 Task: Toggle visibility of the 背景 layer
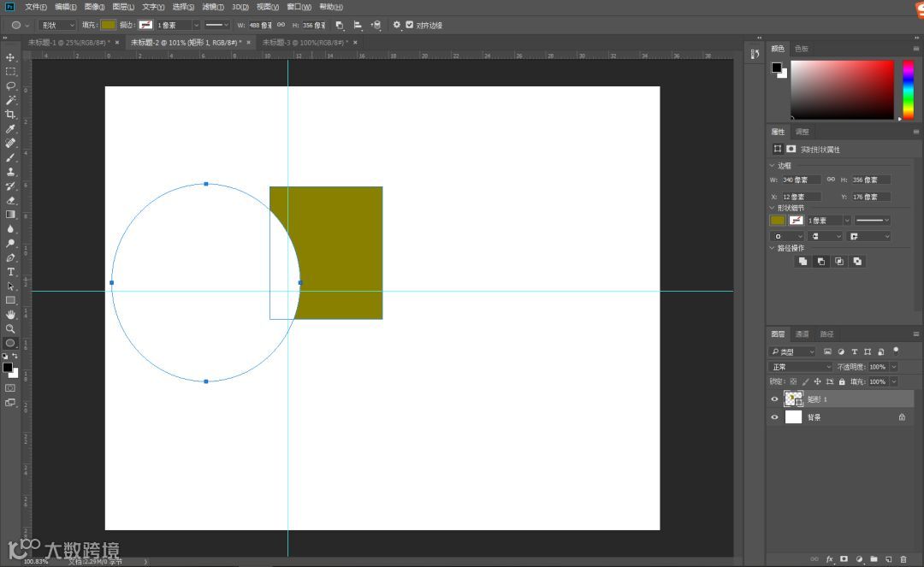774,417
